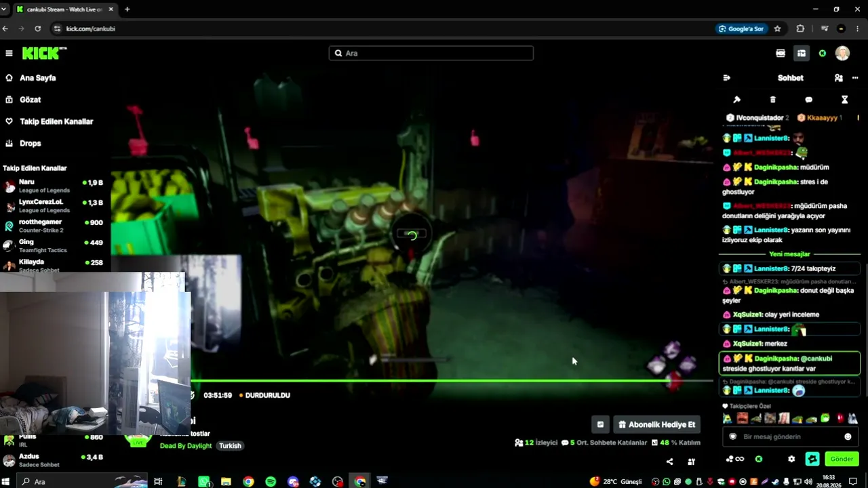Click the trash icon above chat

(773, 100)
